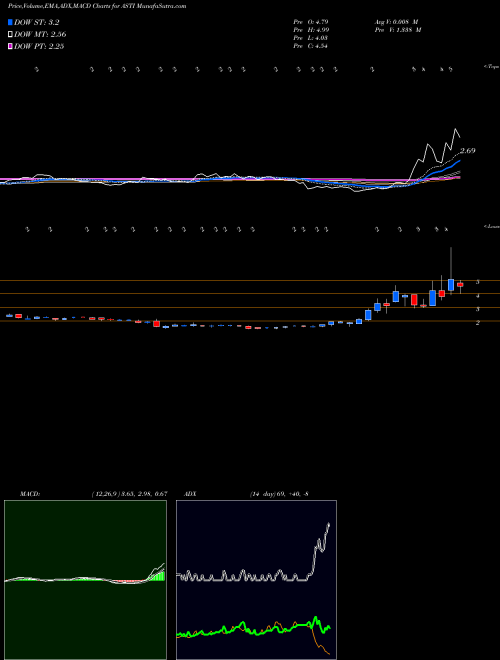
Task: Click the price axis label 3
Action: pos(477,309)
